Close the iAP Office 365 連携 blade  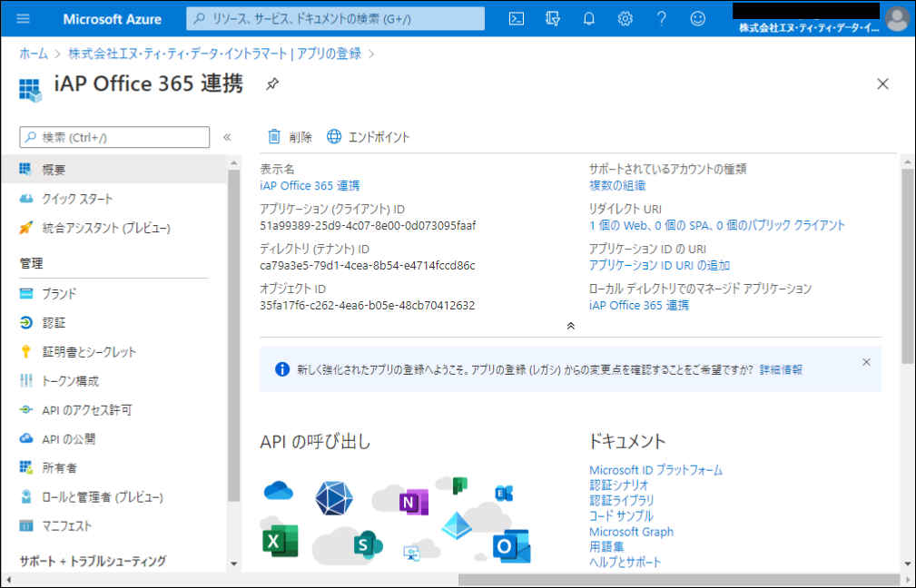[x=882, y=84]
